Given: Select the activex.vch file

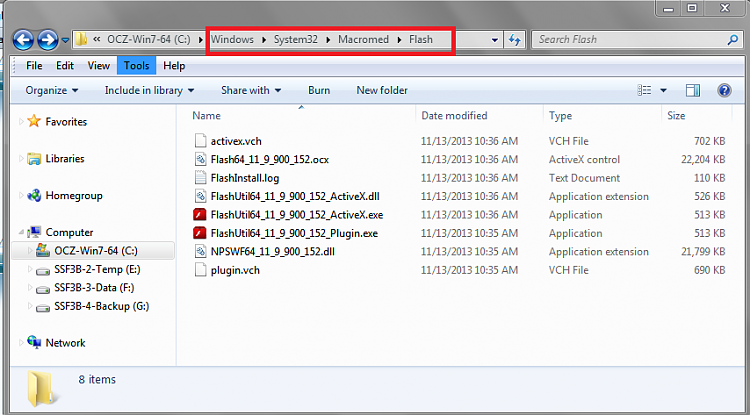Looking at the screenshot, I should (236, 141).
